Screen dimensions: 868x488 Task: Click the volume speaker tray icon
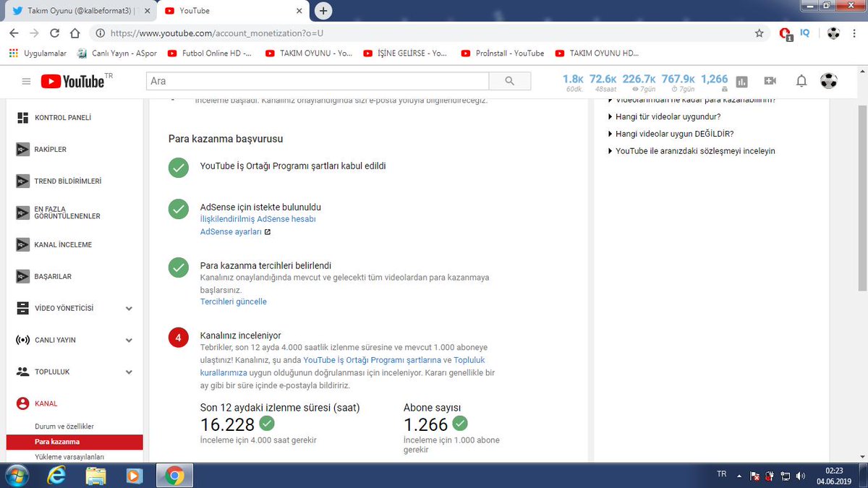(x=800, y=476)
